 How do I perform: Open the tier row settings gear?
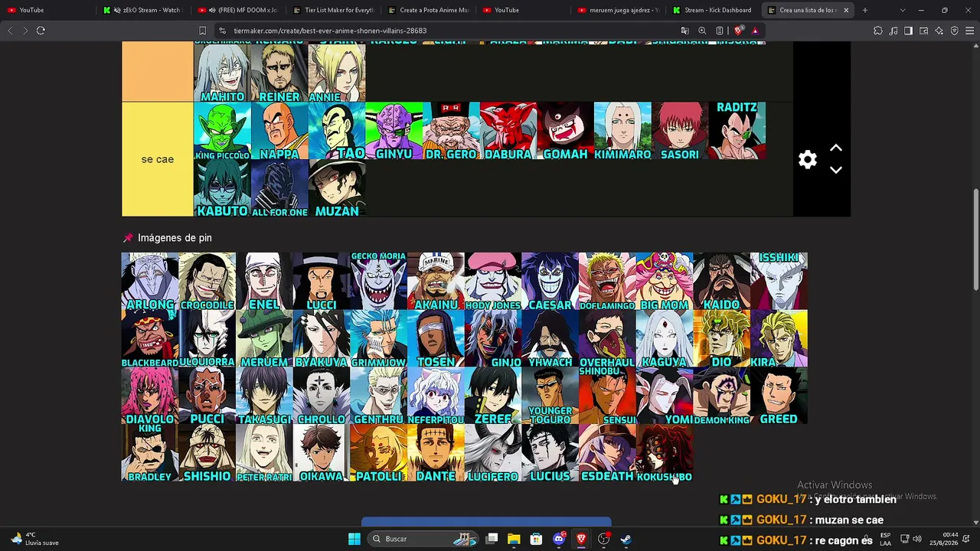pos(808,159)
